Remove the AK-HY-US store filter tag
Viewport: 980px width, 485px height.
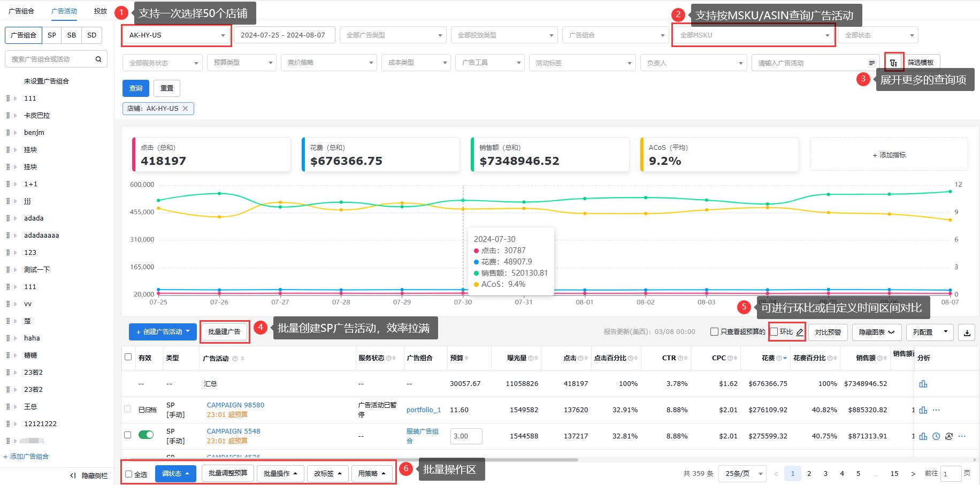tap(185, 108)
